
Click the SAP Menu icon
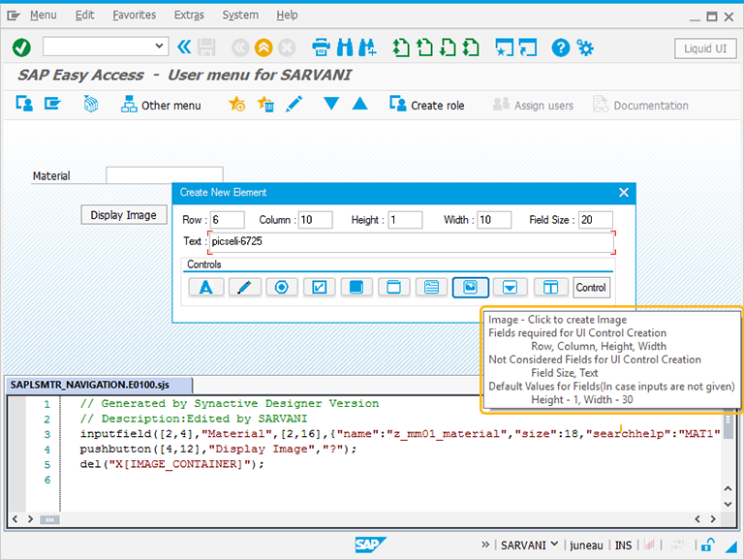[x=52, y=104]
